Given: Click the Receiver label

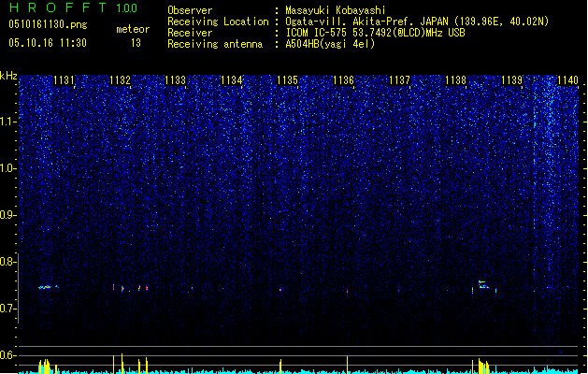Looking at the screenshot, I should click(x=190, y=33).
